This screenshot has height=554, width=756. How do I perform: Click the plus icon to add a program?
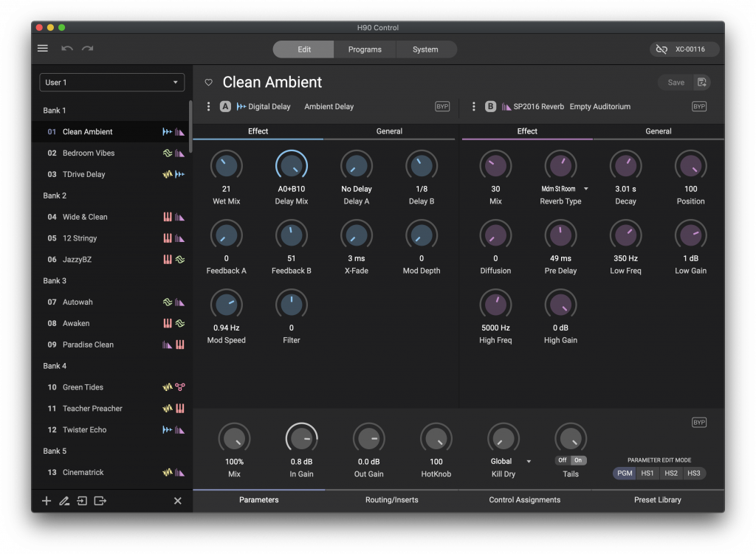click(x=47, y=501)
